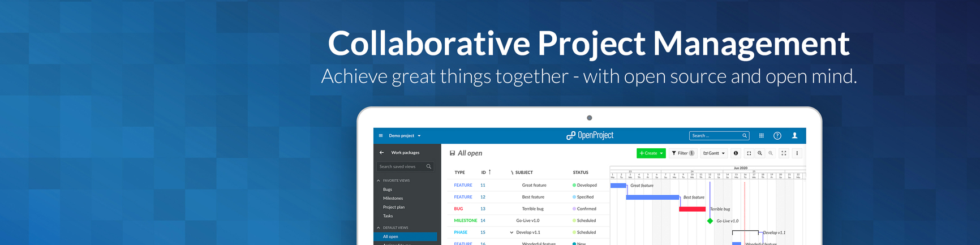Screen dimensions: 980x245
Task: Open the three-dot more actions menu
Action: 797,153
